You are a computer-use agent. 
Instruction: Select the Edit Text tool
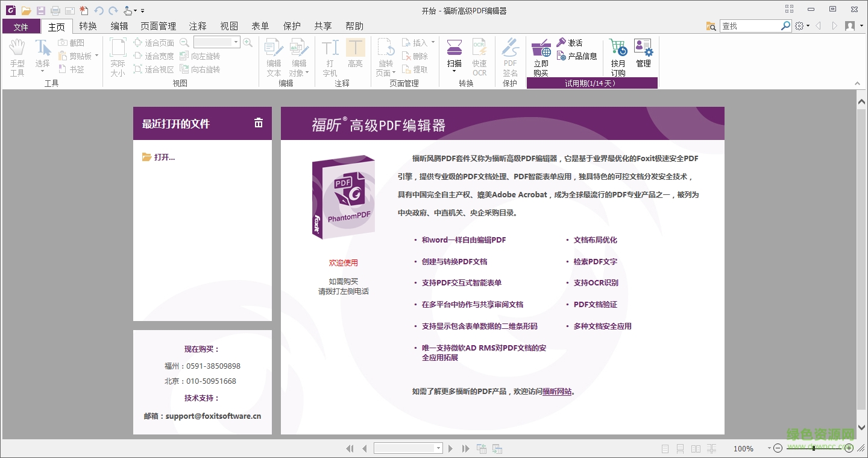coord(273,57)
